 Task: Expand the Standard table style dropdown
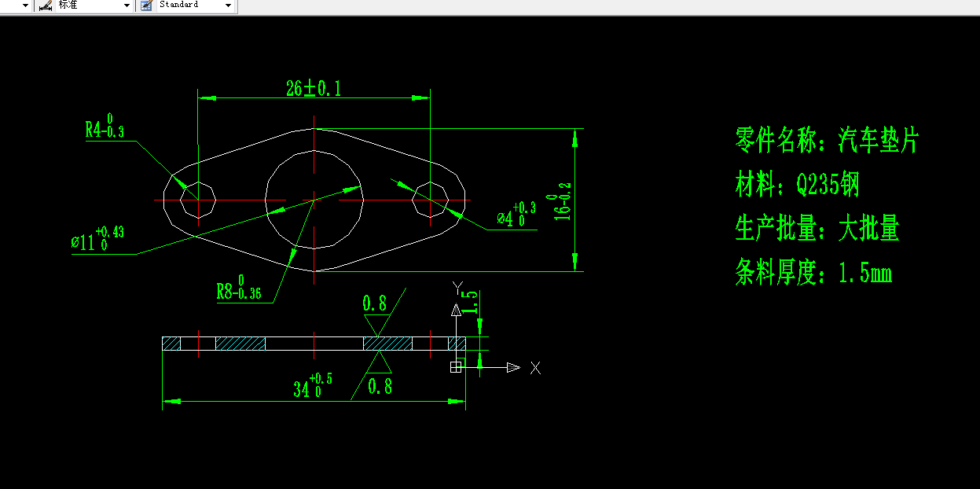point(229,6)
